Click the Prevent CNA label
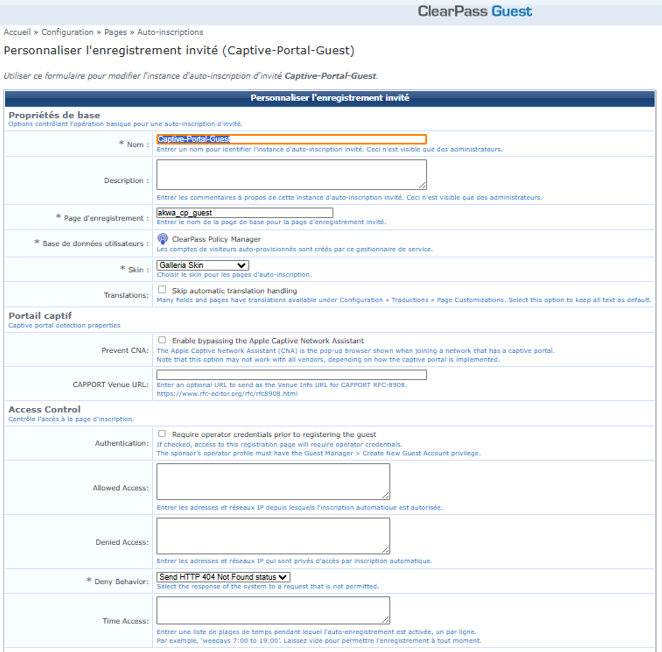662x652 pixels. point(125,350)
